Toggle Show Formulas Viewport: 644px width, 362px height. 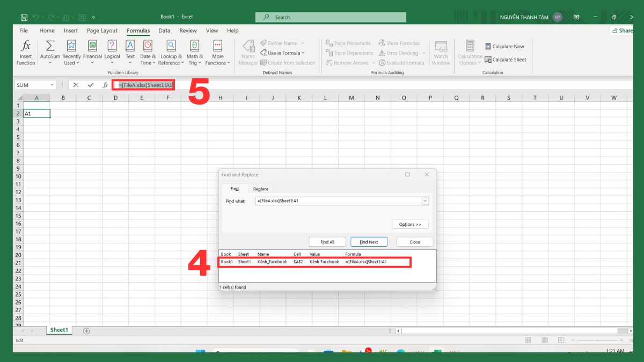pyautogui.click(x=399, y=43)
